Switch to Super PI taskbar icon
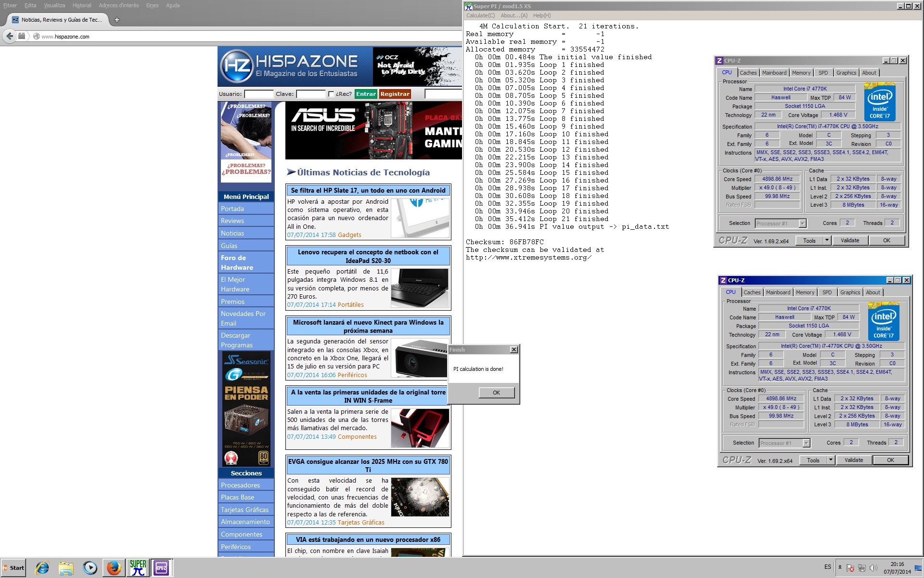The width and height of the screenshot is (924, 578). (x=138, y=568)
